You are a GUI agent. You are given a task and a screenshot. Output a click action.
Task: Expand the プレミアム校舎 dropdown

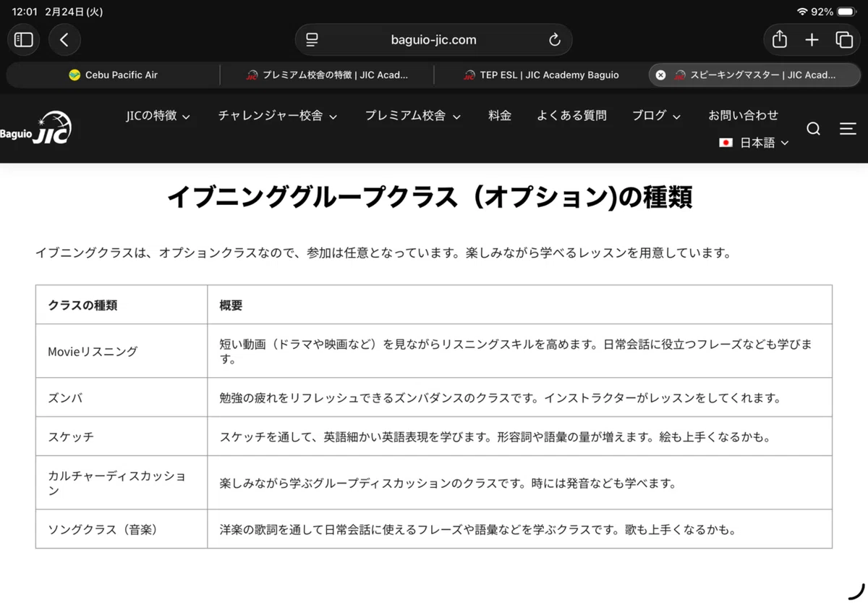(413, 116)
